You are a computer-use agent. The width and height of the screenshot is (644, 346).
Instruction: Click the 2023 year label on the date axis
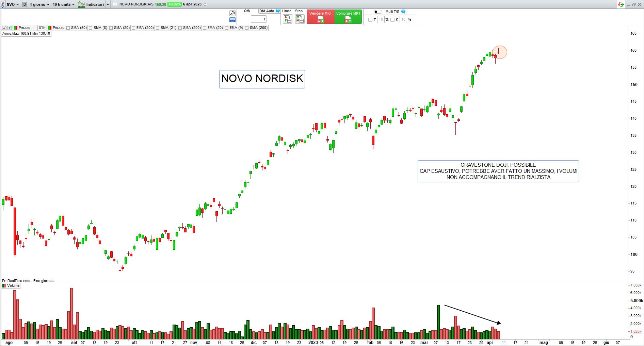click(x=313, y=343)
